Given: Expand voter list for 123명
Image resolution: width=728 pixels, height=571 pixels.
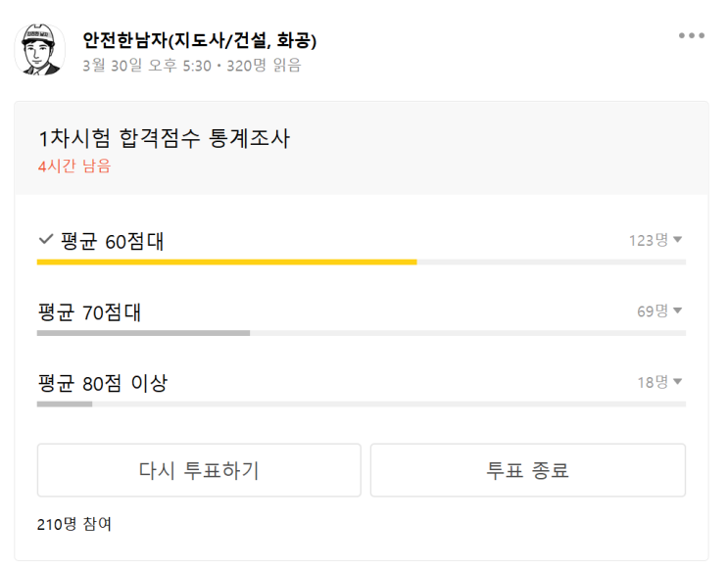Looking at the screenshot, I should click(x=655, y=240).
